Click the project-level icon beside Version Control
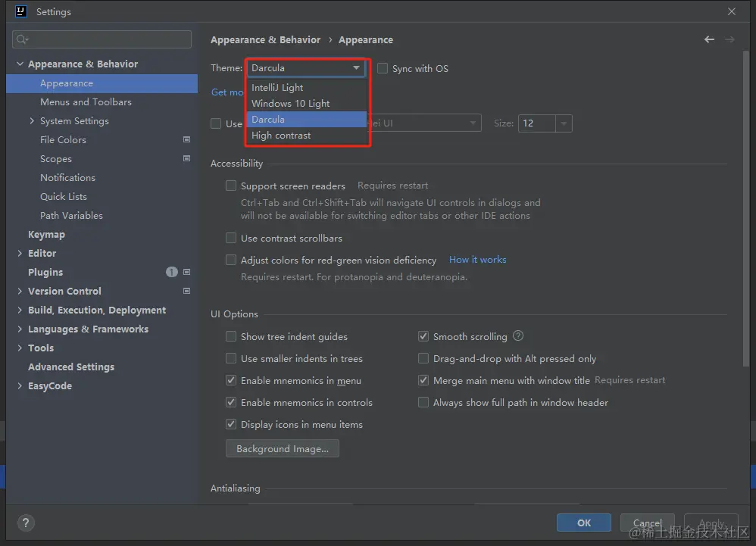Screen dimensions: 756x546 click(x=186, y=291)
